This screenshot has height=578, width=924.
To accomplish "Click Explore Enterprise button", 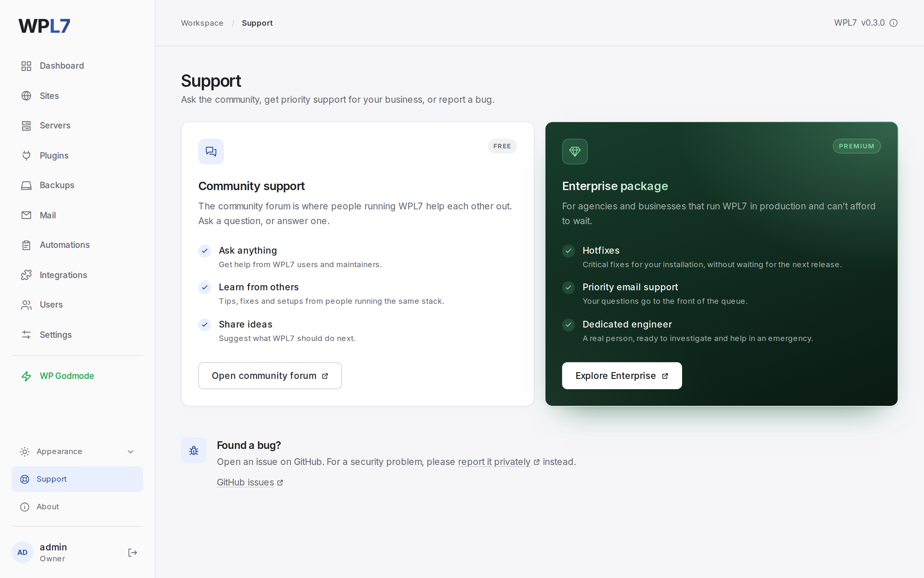I will pos(621,376).
